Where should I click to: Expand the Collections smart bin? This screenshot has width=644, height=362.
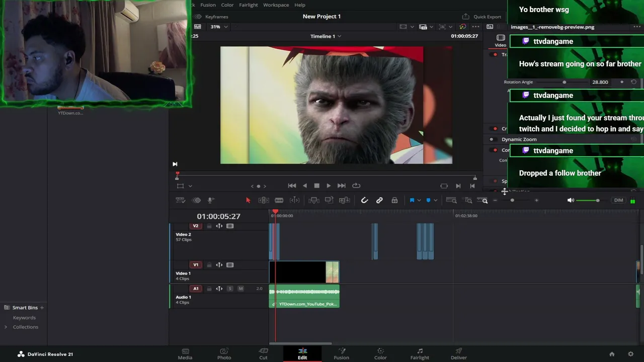click(x=6, y=327)
